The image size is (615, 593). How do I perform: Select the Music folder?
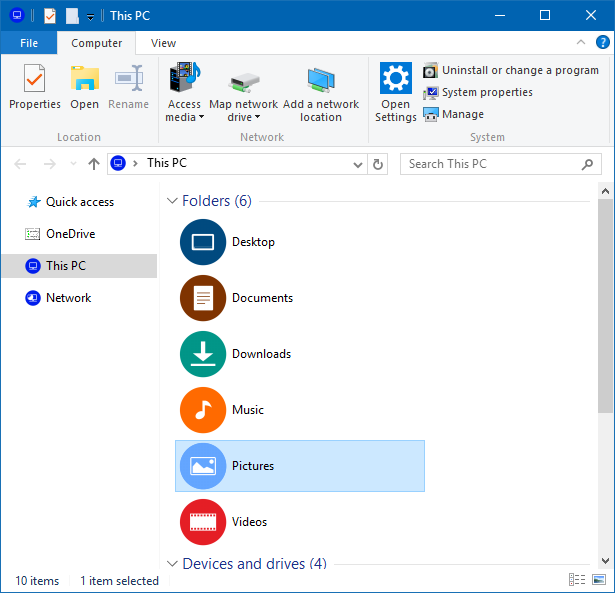[300, 410]
